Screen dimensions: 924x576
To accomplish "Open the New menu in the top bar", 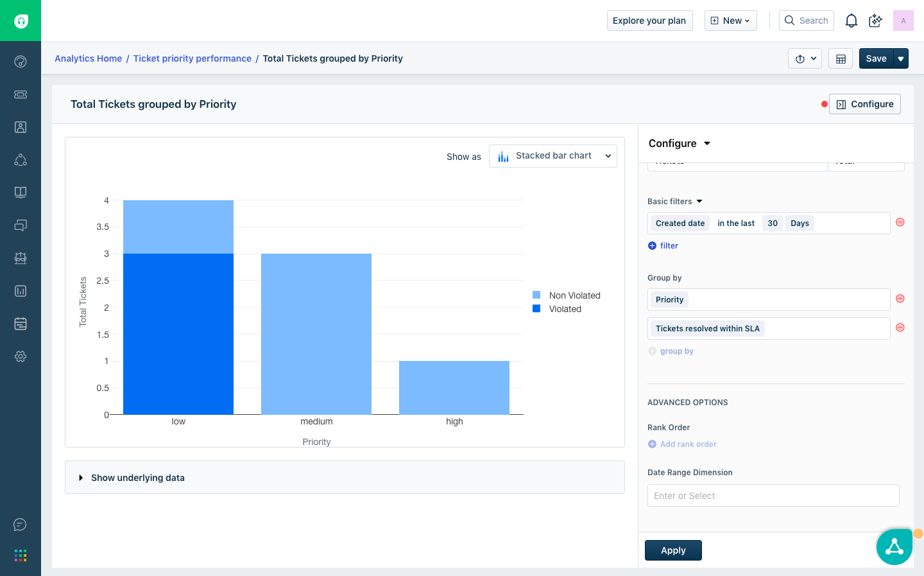I will coord(730,20).
